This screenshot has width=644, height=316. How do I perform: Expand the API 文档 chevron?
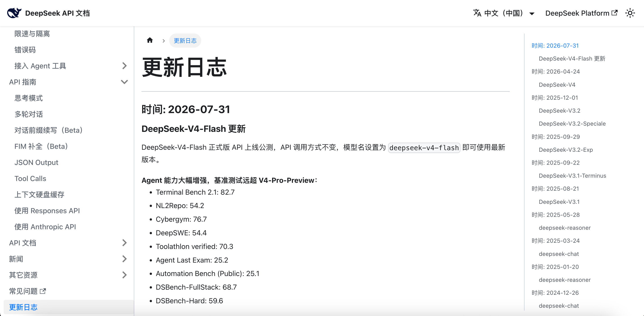tap(124, 243)
